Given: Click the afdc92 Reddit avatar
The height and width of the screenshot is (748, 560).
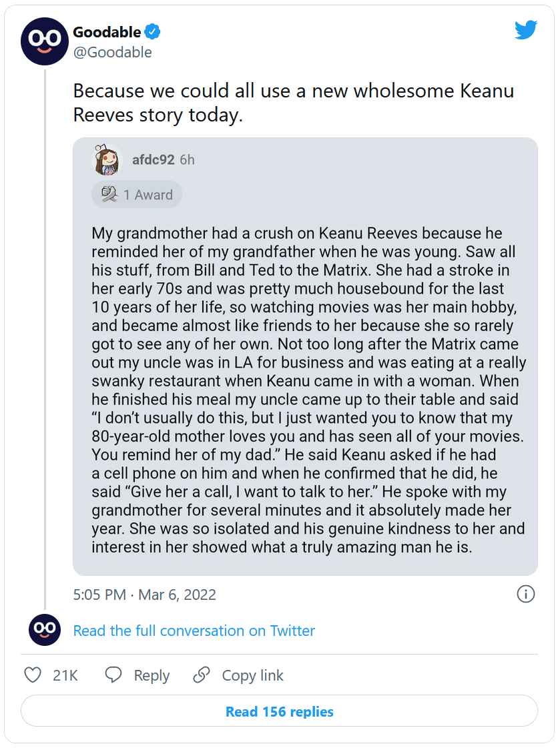Looking at the screenshot, I should coord(107,160).
